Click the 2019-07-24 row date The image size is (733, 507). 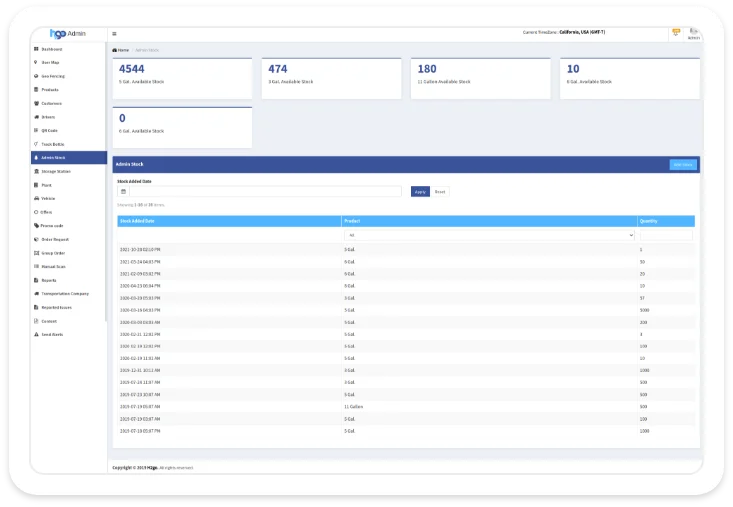pyautogui.click(x=140, y=383)
